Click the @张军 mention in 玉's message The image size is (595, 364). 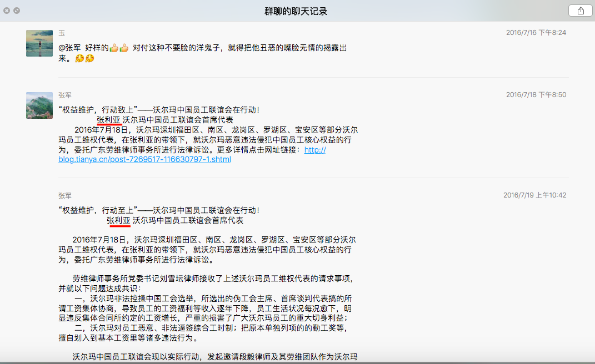69,48
